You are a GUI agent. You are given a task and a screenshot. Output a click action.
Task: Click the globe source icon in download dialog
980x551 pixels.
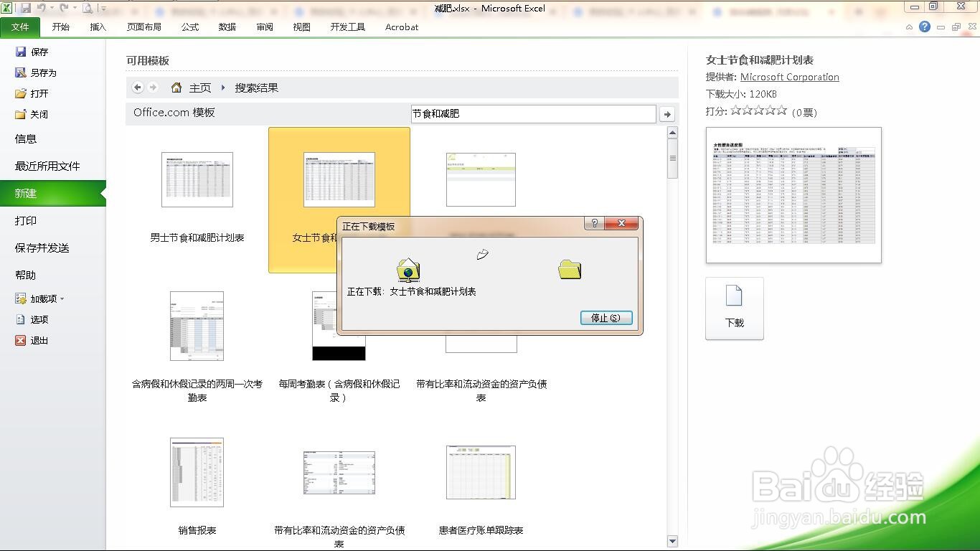click(408, 270)
